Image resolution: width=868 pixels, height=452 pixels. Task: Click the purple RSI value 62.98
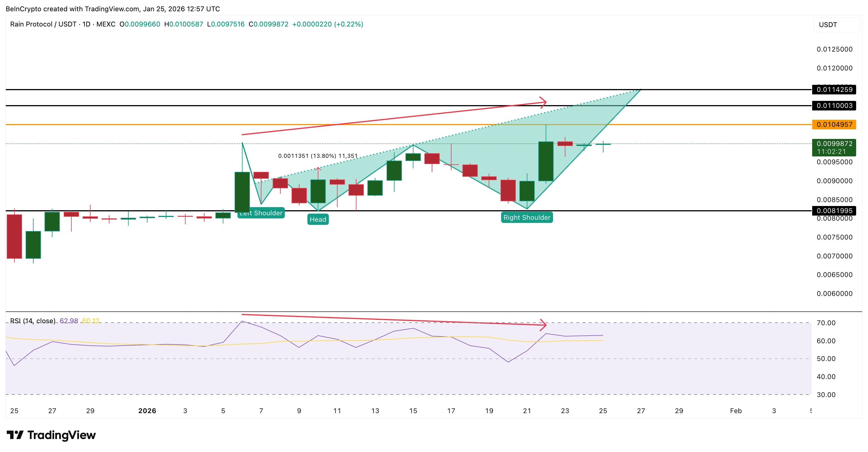(x=70, y=321)
